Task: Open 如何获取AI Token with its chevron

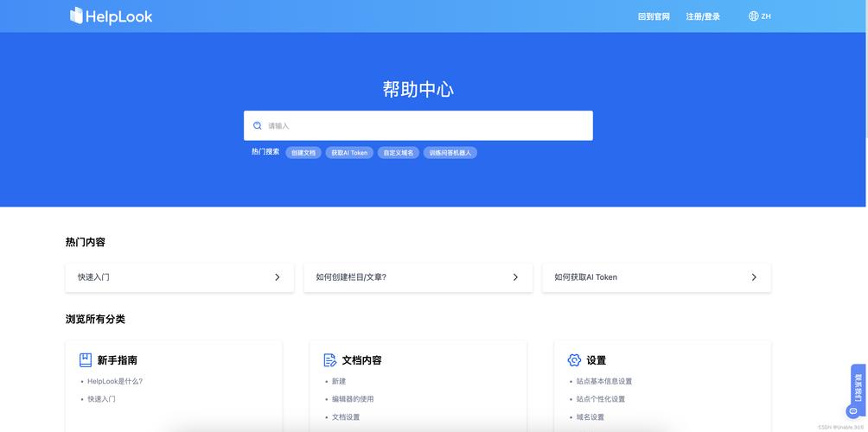Action: point(754,277)
